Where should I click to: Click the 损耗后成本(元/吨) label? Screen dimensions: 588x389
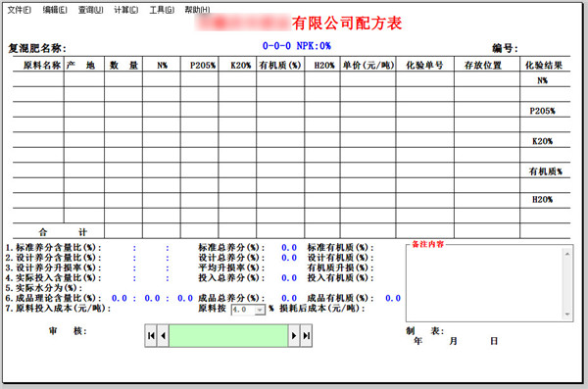click(x=322, y=309)
